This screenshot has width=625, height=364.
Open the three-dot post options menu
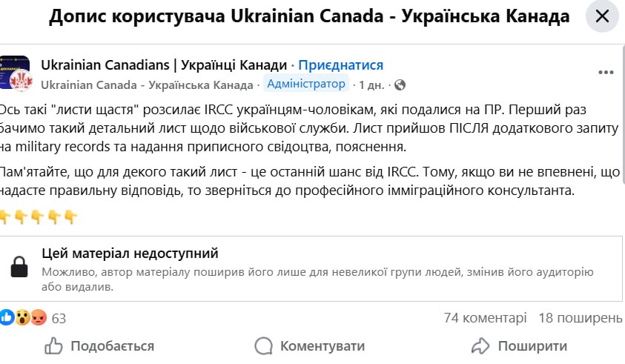pyautogui.click(x=606, y=72)
